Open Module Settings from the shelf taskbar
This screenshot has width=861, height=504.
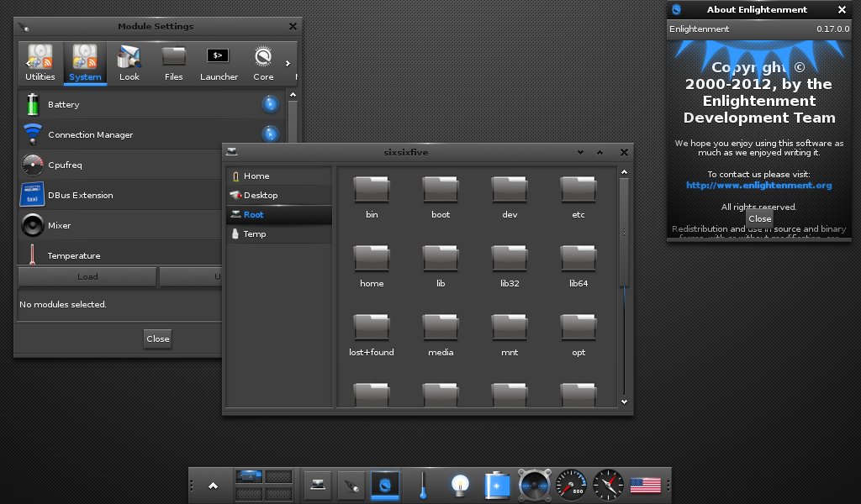click(x=351, y=486)
